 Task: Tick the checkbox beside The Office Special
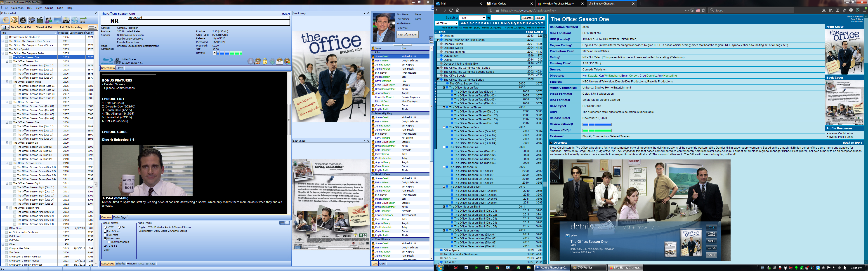[x=6, y=49]
